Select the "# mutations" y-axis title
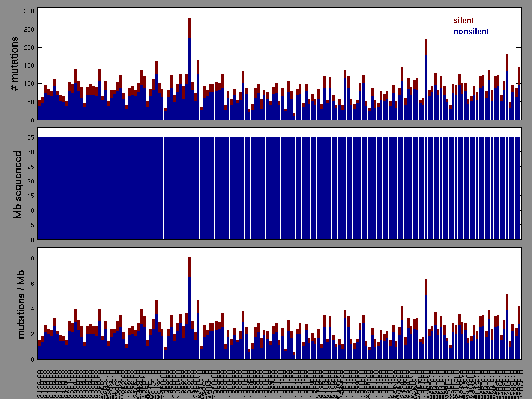Screen dimensions: 532x399 point(16,64)
